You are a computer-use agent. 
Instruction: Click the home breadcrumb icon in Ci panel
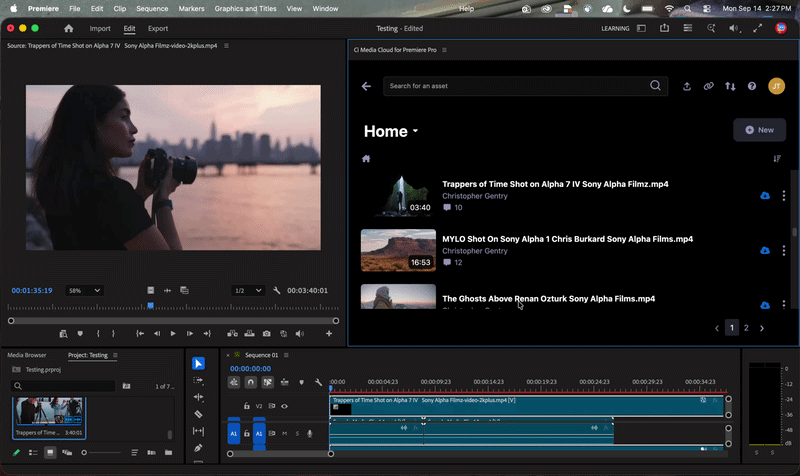pyautogui.click(x=366, y=159)
